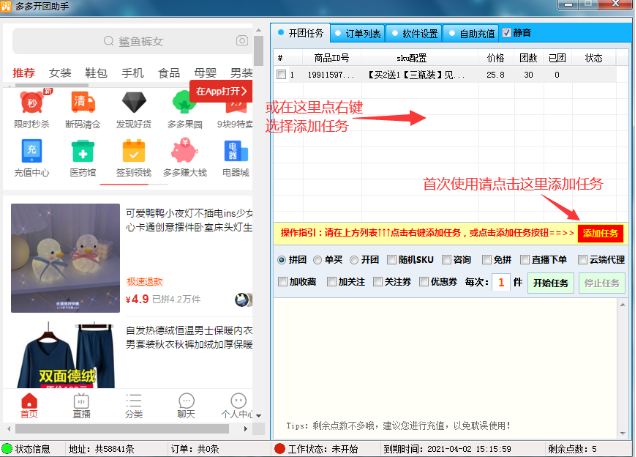Screen dimensions: 636x457
Task: Click the 每次 quantity input field
Action: [x=501, y=282]
